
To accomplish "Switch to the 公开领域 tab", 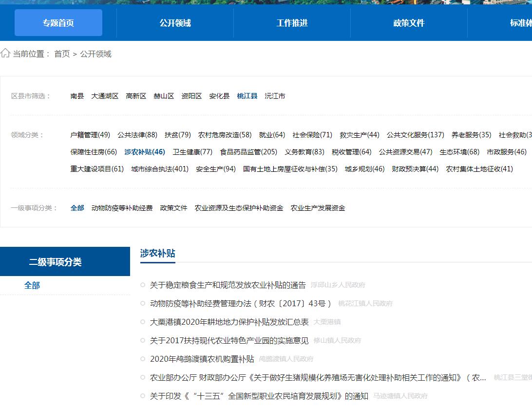I will pos(175,23).
